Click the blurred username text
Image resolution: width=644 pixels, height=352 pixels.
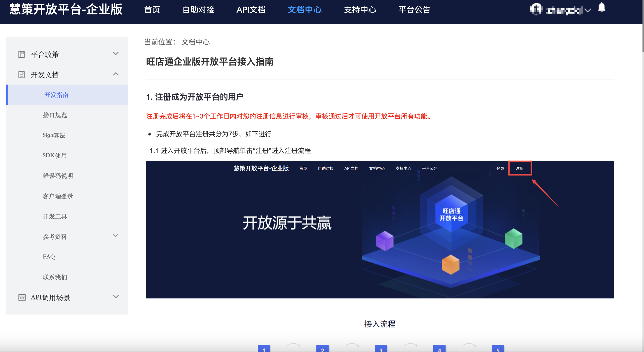pos(564,10)
